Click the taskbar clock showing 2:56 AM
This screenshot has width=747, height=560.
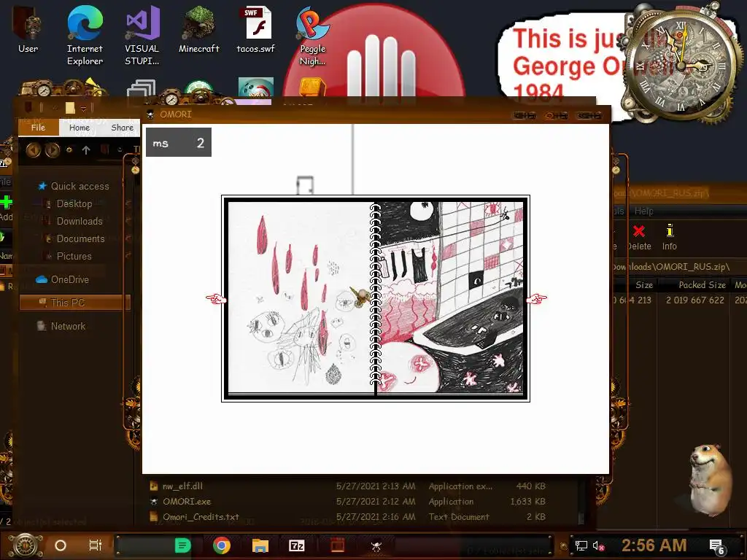(654, 545)
